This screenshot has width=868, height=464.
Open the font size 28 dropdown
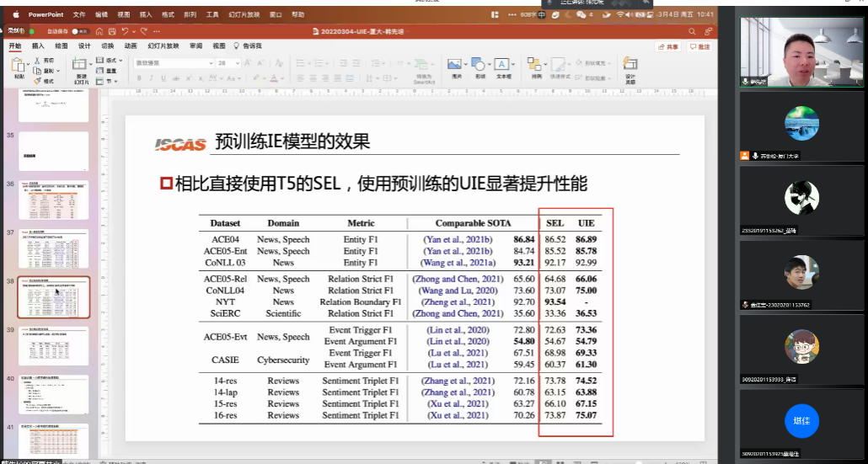point(236,63)
